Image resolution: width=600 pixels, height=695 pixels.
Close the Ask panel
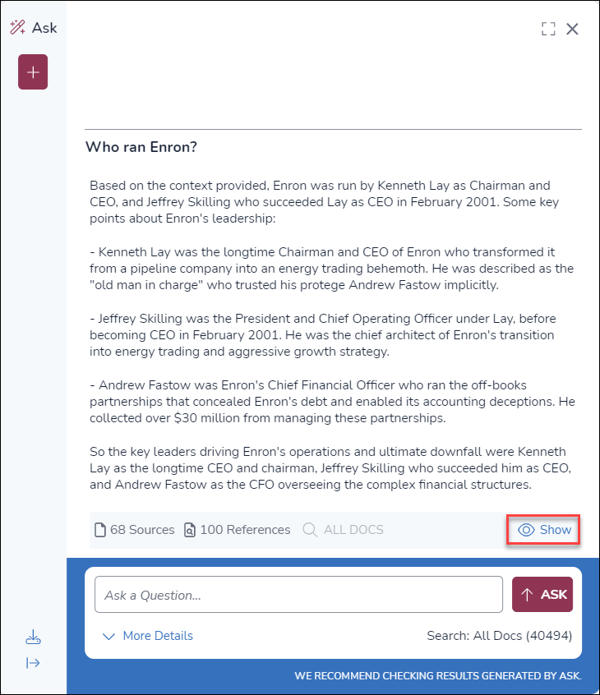pyautogui.click(x=573, y=29)
